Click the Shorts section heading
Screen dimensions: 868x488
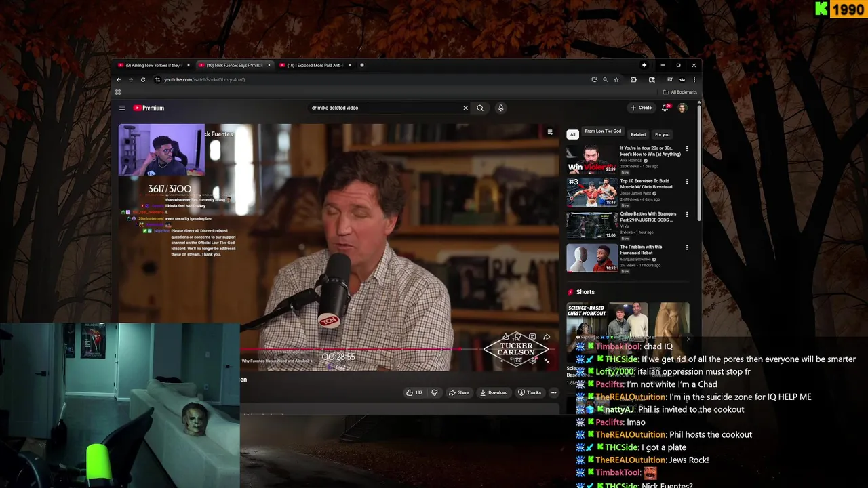tap(585, 292)
